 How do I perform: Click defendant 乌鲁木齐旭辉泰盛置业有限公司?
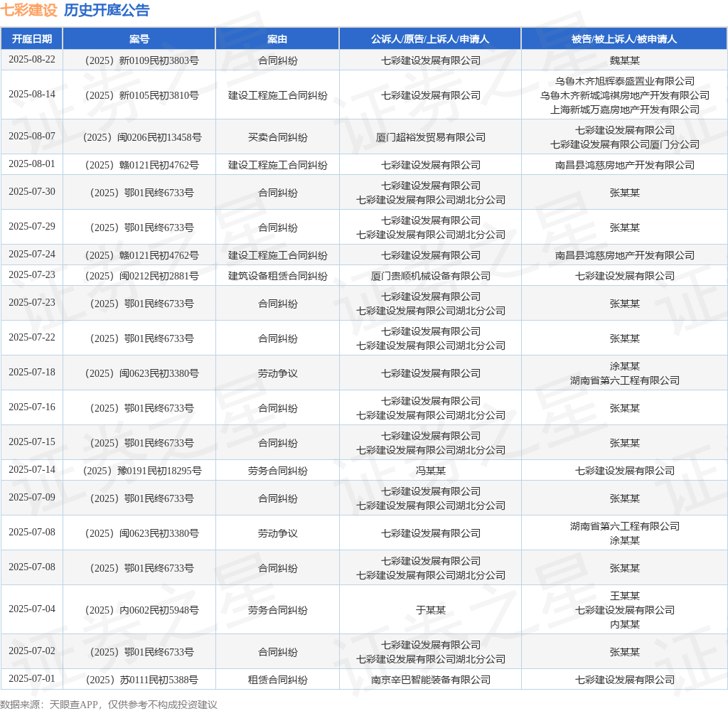coord(624,81)
